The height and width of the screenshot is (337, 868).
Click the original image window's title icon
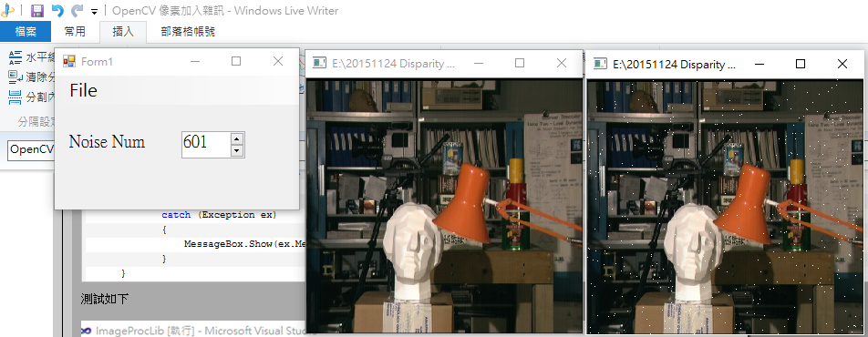[x=319, y=63]
